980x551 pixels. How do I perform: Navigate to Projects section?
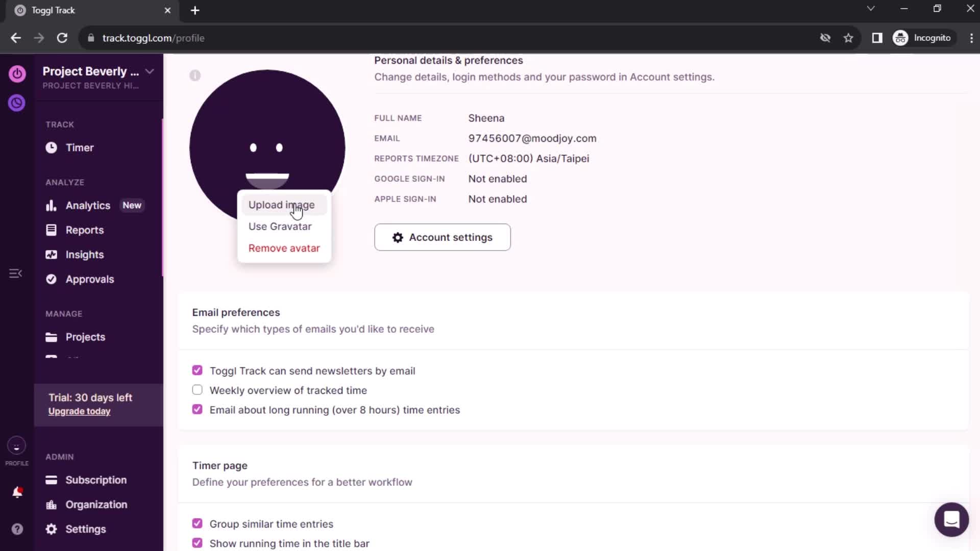tap(85, 336)
